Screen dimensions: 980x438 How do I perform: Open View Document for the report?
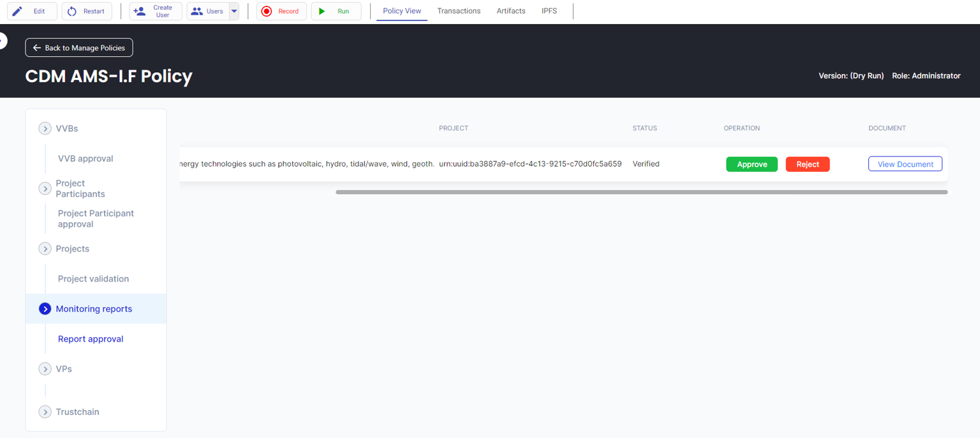[x=905, y=164]
